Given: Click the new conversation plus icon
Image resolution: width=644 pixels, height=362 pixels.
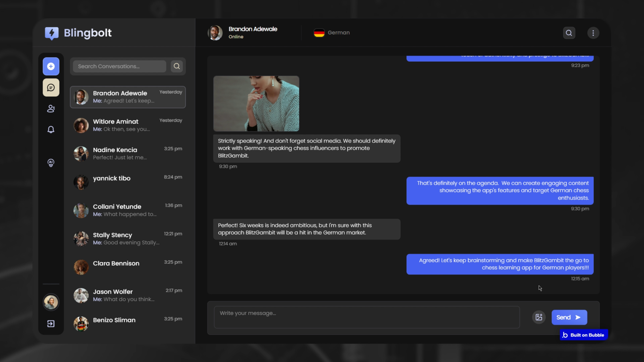Looking at the screenshot, I should pos(51,66).
